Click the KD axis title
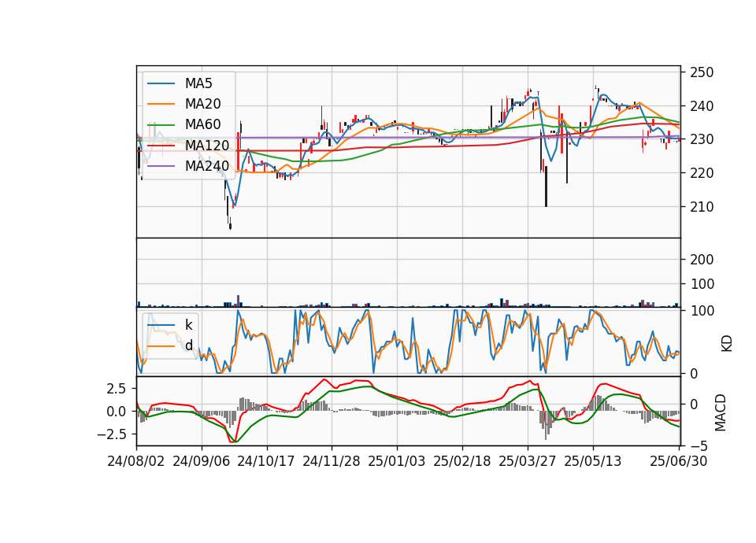Screen dimensions: 756x543 point(727,343)
